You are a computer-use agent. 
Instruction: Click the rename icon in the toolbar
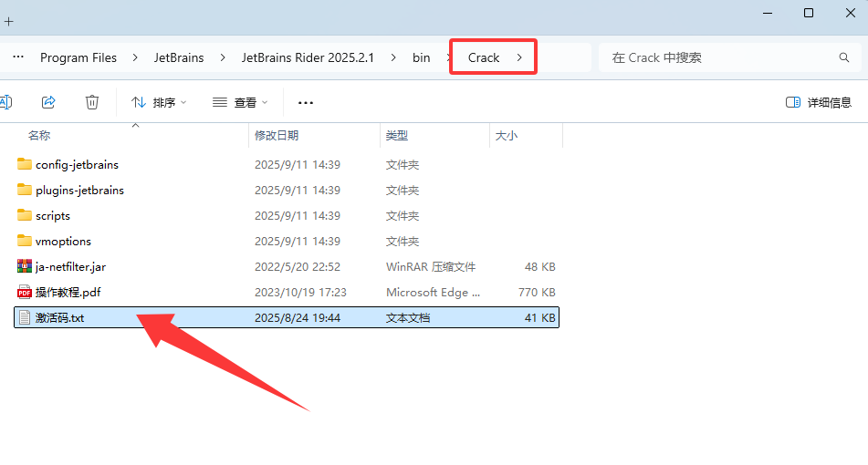tap(5, 102)
